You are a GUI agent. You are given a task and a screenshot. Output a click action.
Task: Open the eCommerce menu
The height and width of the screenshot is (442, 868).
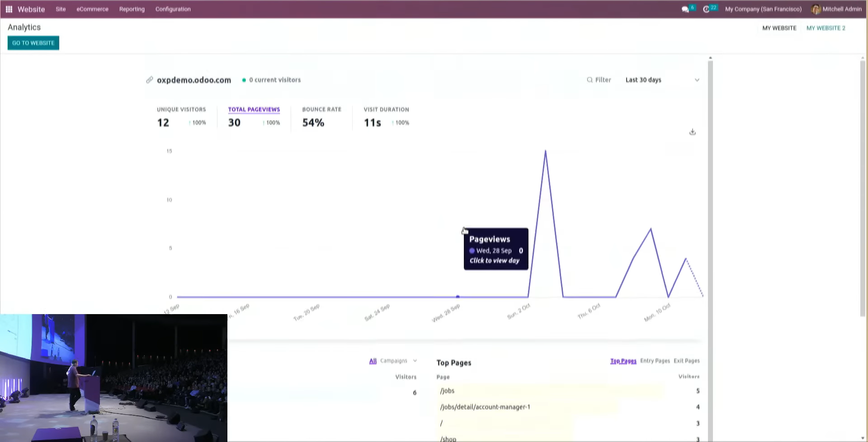click(92, 9)
